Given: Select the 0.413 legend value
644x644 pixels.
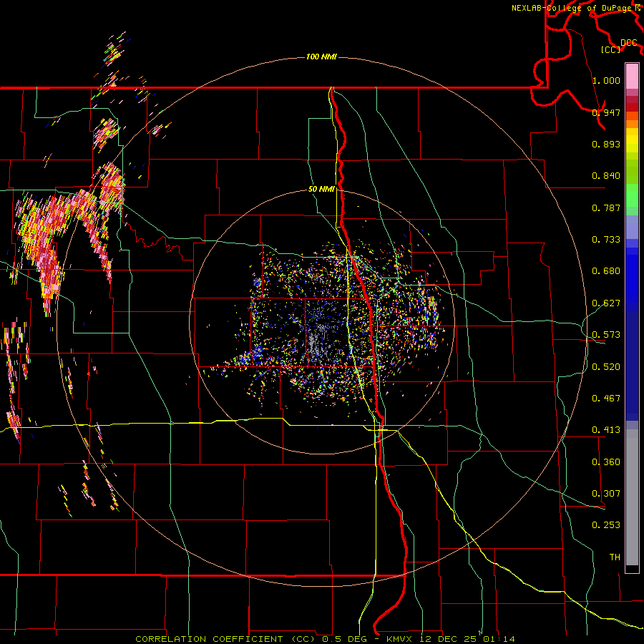Looking at the screenshot, I should pyautogui.click(x=606, y=430).
